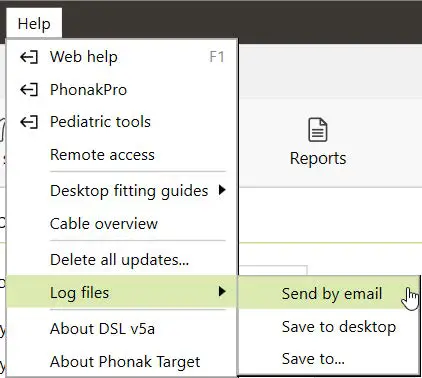Click the arrow next to Desktop fitting guides

pyautogui.click(x=222, y=190)
